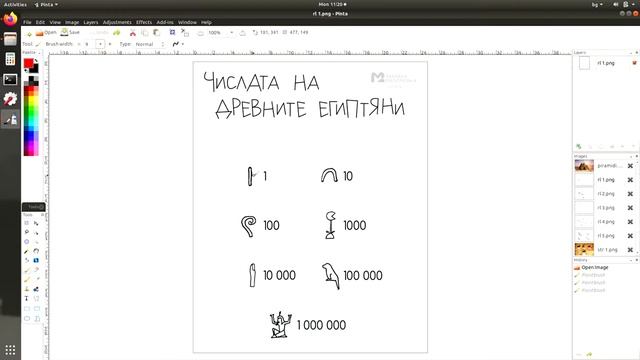
Task: Click the volume icon in system tray
Action: pos(616,4)
